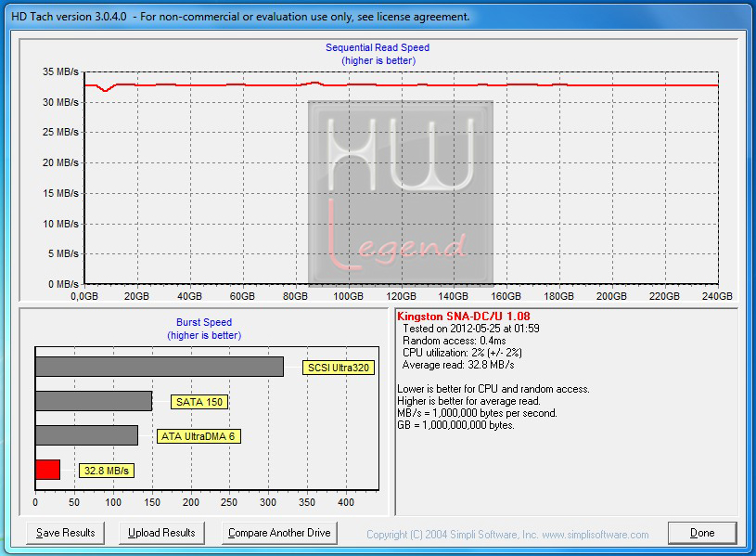Open Compare Another Drive
Viewport: 756px width, 556px height.
point(279,533)
